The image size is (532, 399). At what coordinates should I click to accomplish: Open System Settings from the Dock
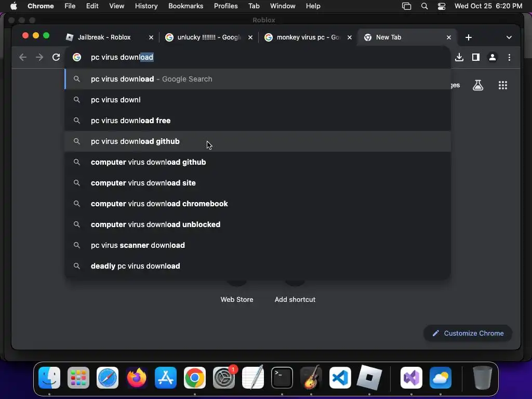tap(224, 378)
